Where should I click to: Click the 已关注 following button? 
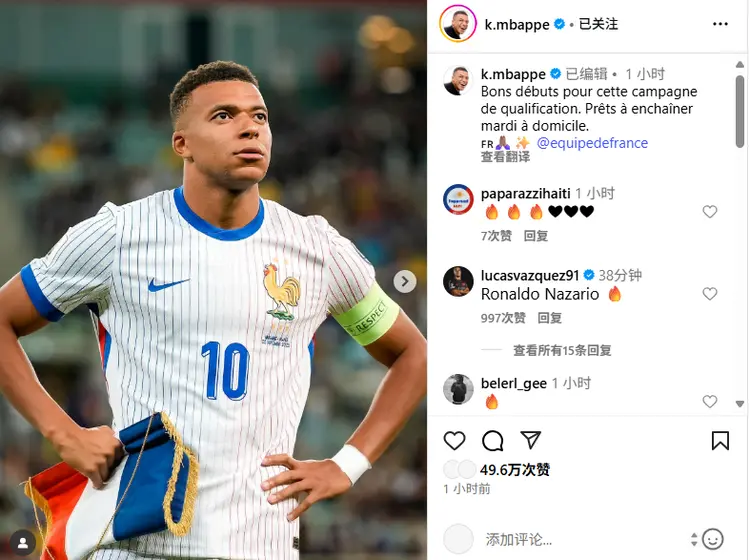tap(598, 24)
